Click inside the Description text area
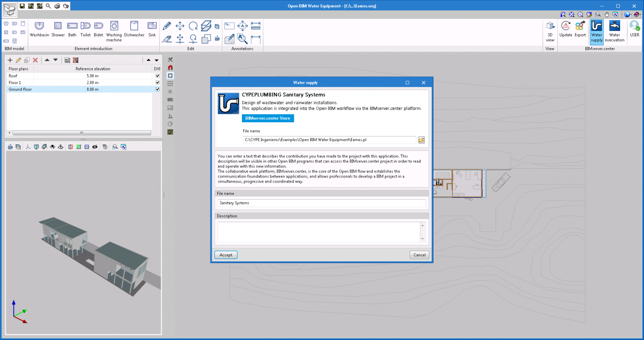The width and height of the screenshot is (644, 340). tap(318, 232)
